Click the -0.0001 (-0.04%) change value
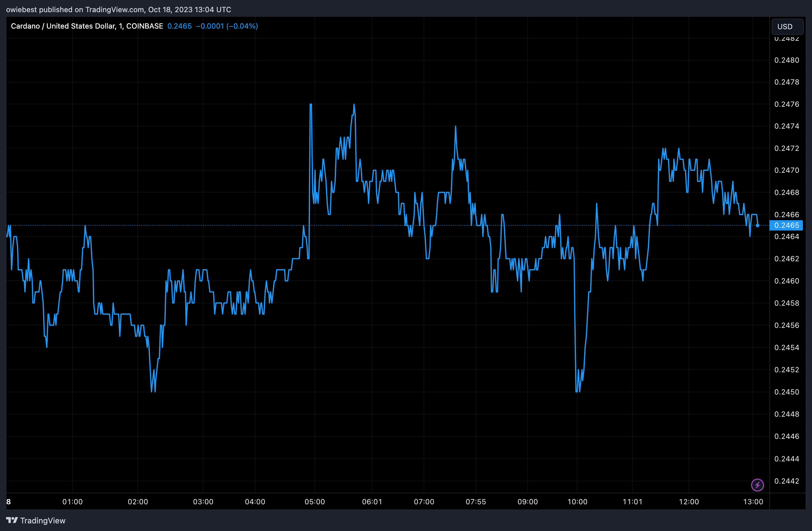Viewport: 812px width, 531px height. (227, 26)
